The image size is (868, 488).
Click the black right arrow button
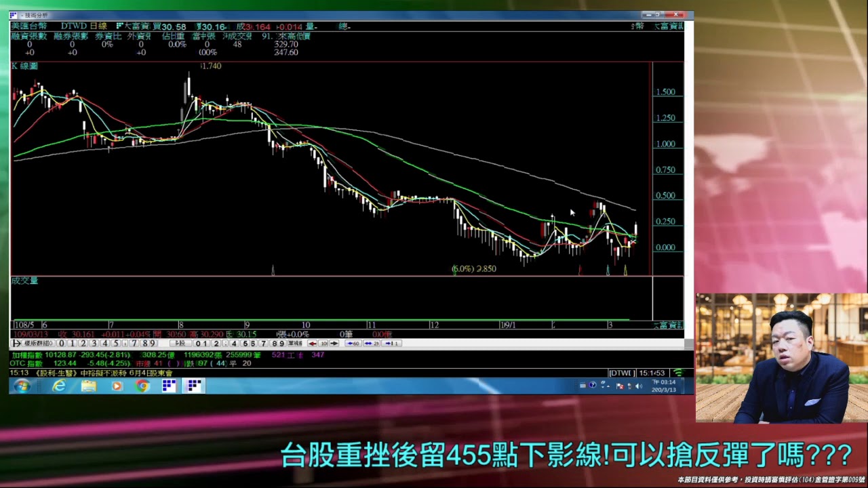(334, 344)
